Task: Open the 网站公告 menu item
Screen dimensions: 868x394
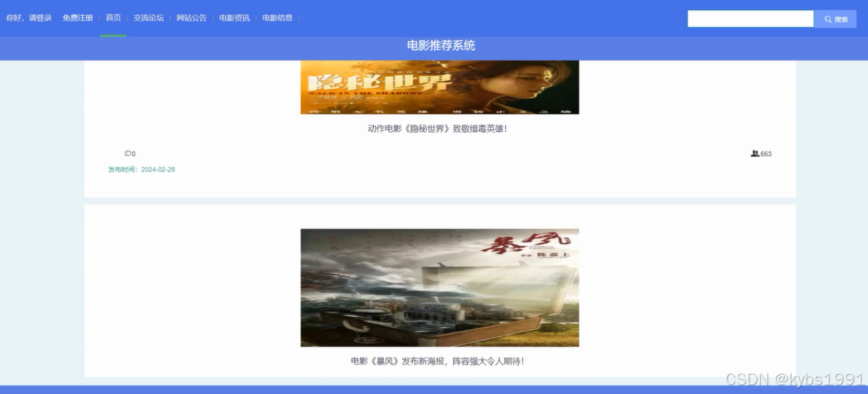Action: tap(192, 18)
